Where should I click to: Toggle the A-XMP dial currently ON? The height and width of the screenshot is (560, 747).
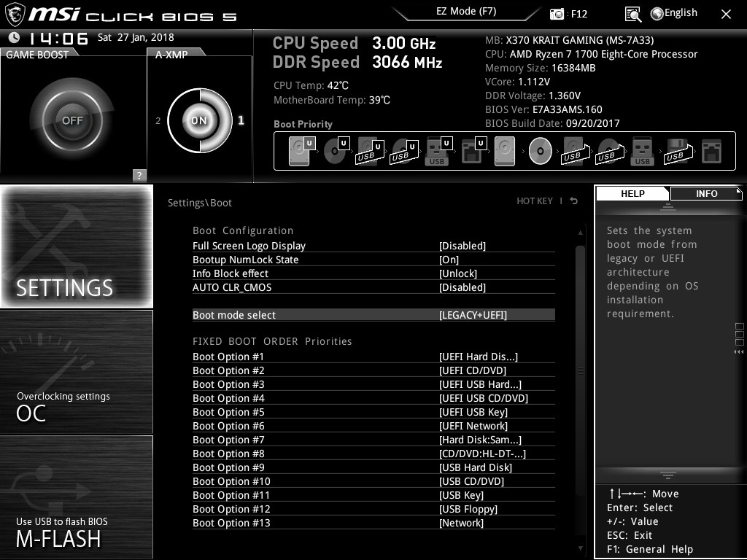[200, 120]
